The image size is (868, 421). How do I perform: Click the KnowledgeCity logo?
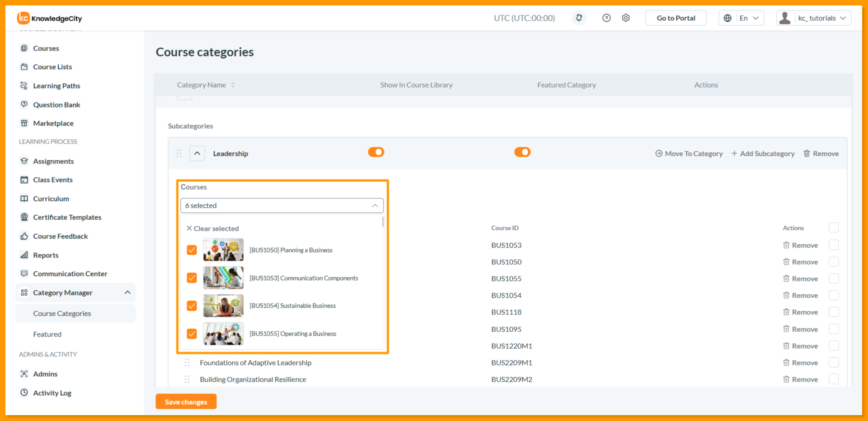click(50, 18)
